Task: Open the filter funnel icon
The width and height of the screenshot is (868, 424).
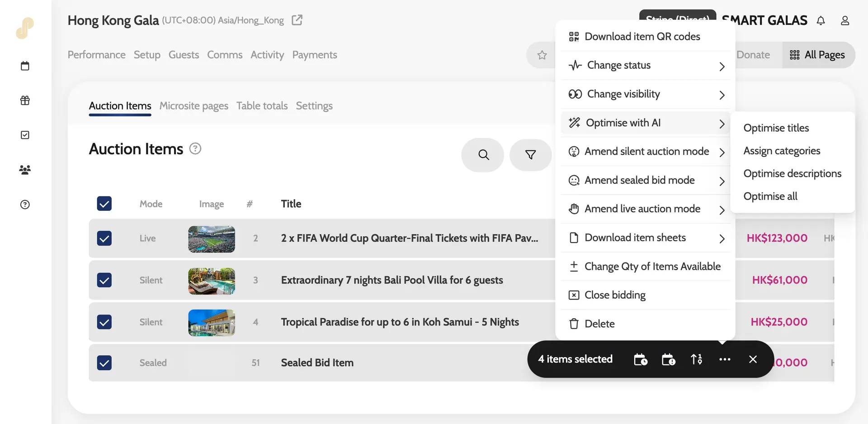Action: [530, 155]
